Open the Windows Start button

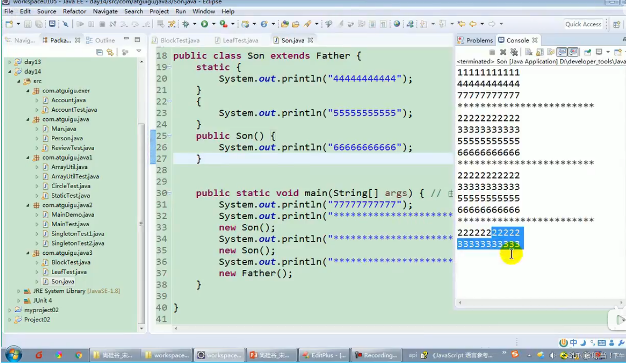(13, 355)
